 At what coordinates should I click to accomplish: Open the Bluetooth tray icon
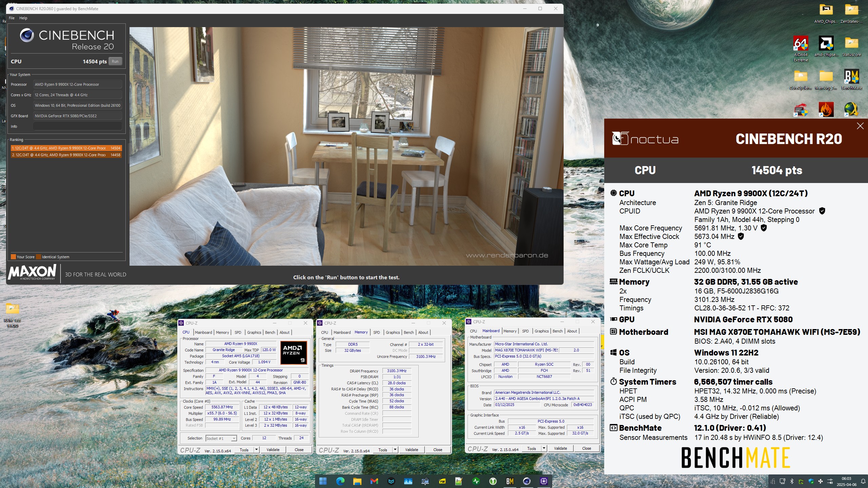pyautogui.click(x=792, y=481)
